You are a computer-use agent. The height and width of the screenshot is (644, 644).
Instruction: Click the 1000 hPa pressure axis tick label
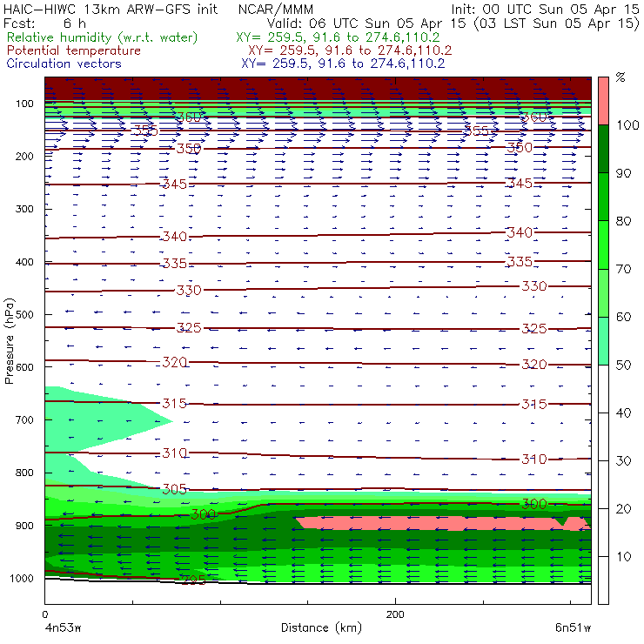22,578
